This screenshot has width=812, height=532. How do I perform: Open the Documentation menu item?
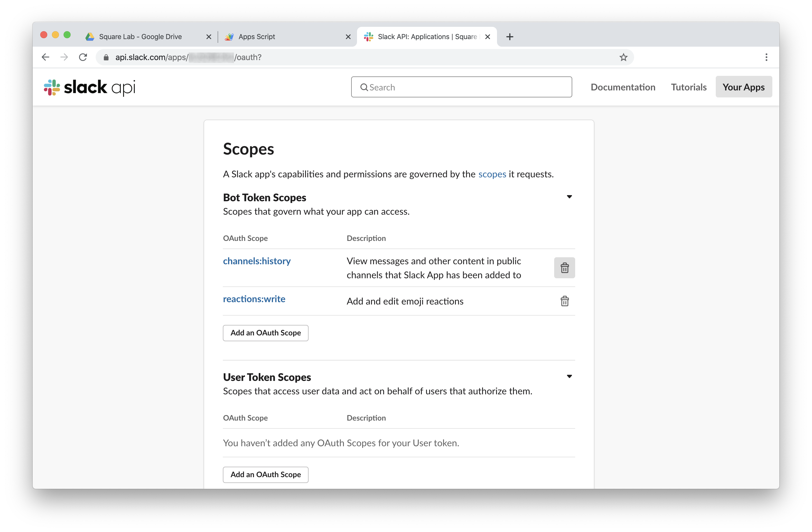[623, 87]
